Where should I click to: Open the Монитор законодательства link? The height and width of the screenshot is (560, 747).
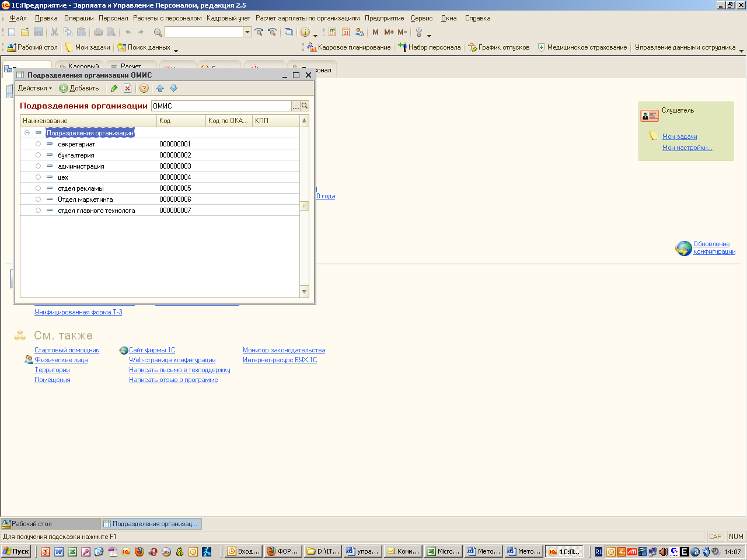coord(284,350)
